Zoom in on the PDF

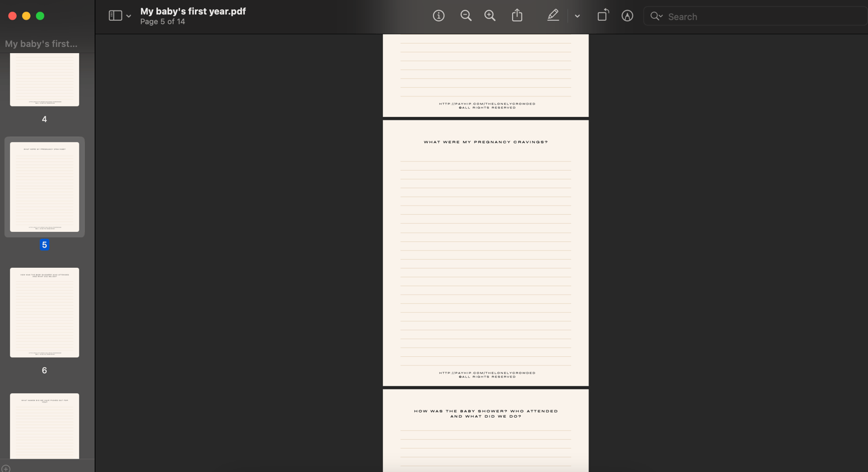pos(490,16)
